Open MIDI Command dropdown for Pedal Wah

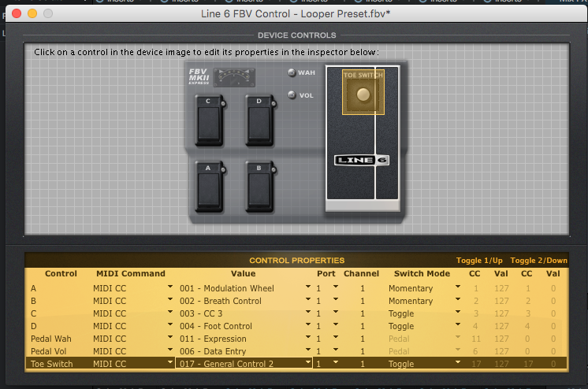[170, 337]
